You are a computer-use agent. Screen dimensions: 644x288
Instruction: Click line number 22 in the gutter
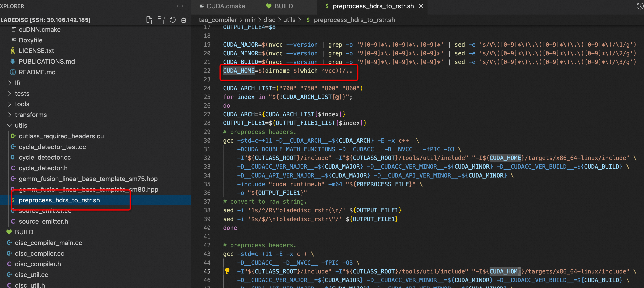207,71
